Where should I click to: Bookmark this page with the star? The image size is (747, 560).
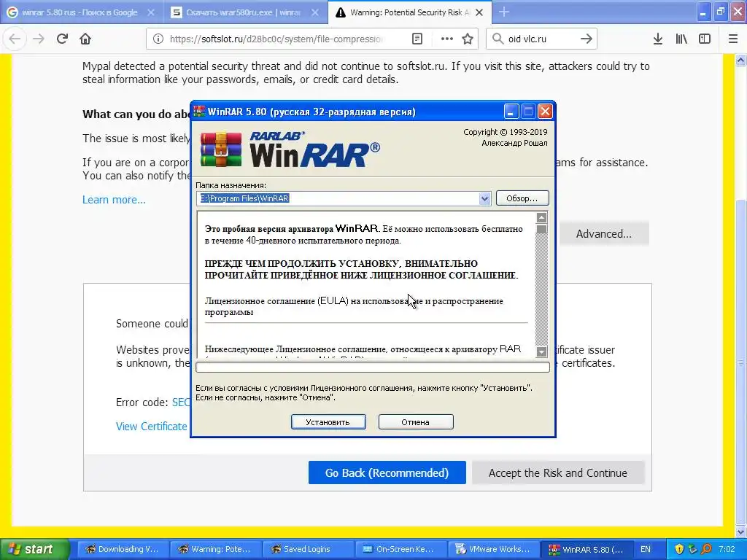coord(468,39)
